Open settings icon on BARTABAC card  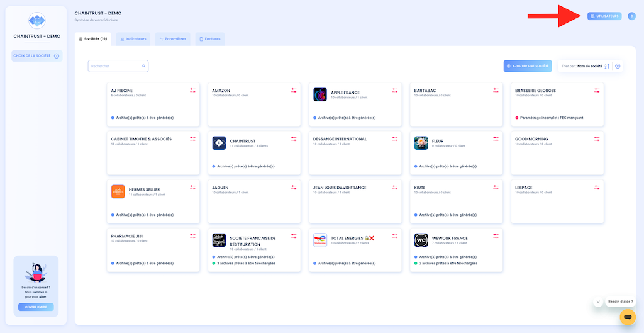(x=496, y=91)
